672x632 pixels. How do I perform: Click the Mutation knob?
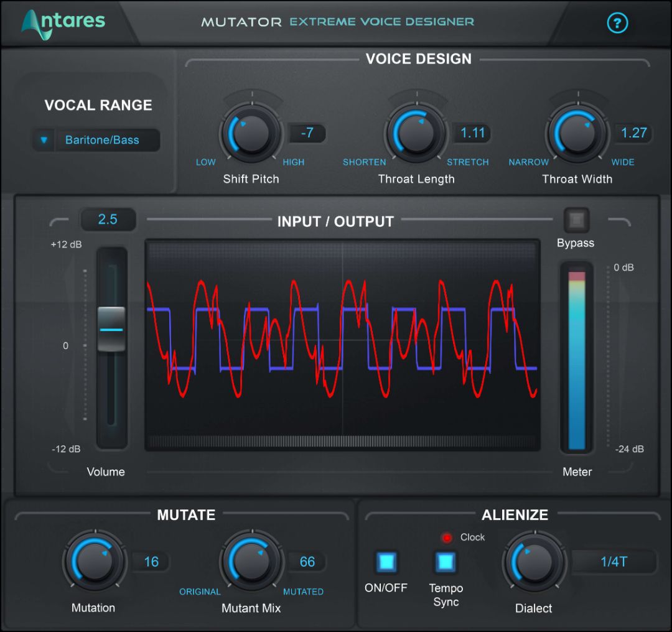94,562
